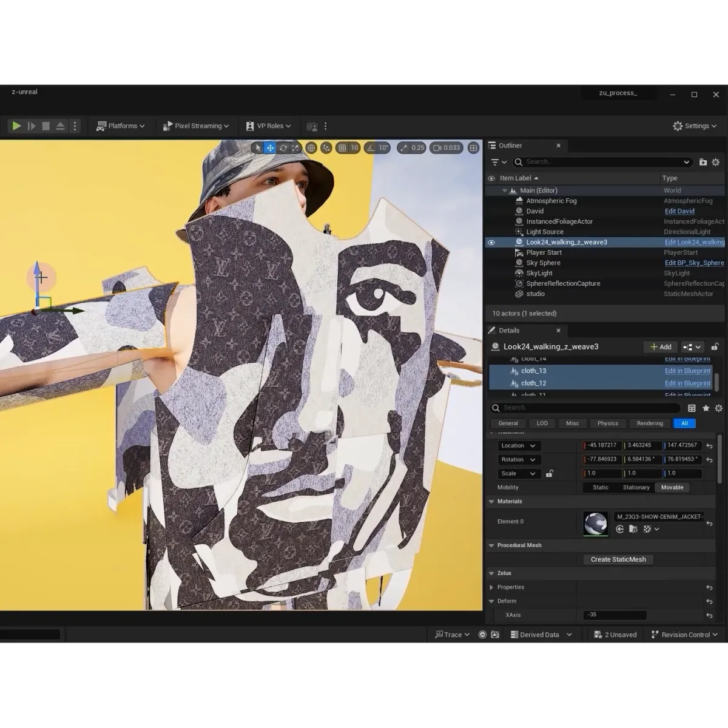Switch to the Rotate tool
728x728 pixels.
click(283, 147)
